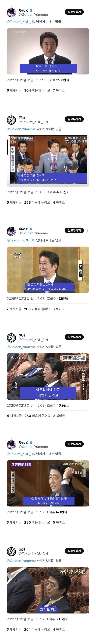
Task: Open the 3万円給付金 image in the 16:13 tweet
Action: point(48,483)
